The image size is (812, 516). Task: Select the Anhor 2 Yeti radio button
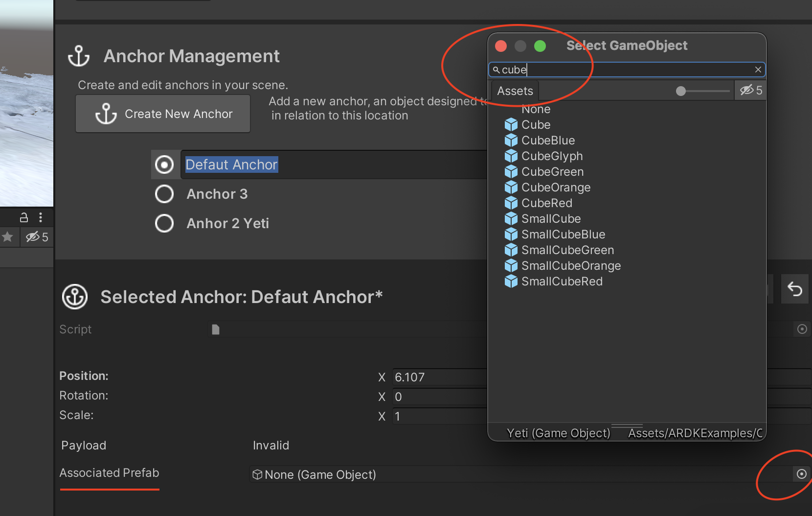point(164,223)
